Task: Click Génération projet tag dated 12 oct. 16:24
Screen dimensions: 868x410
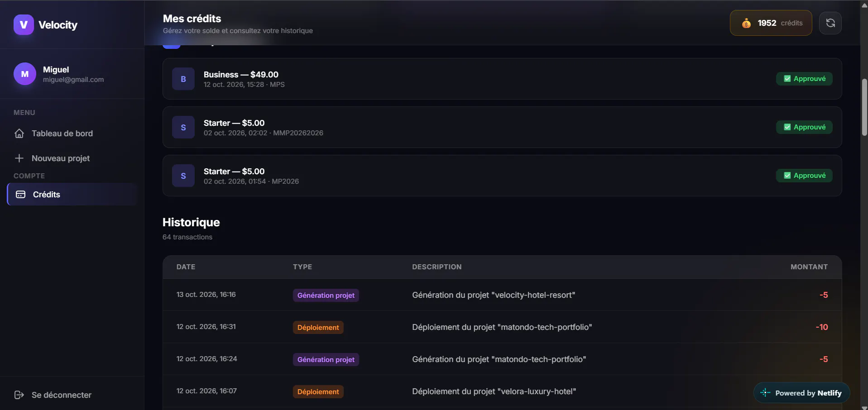Action: (x=326, y=360)
